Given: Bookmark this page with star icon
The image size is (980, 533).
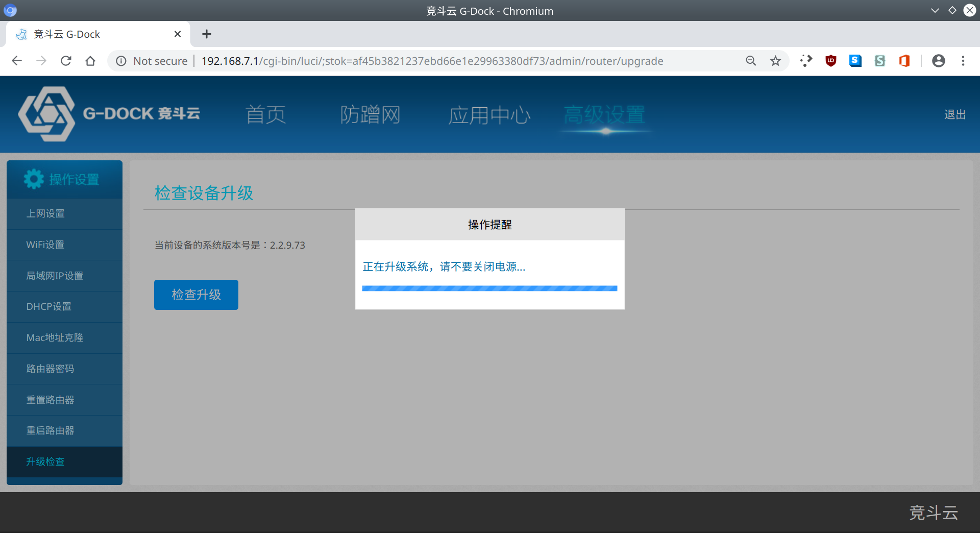Looking at the screenshot, I should click(775, 61).
